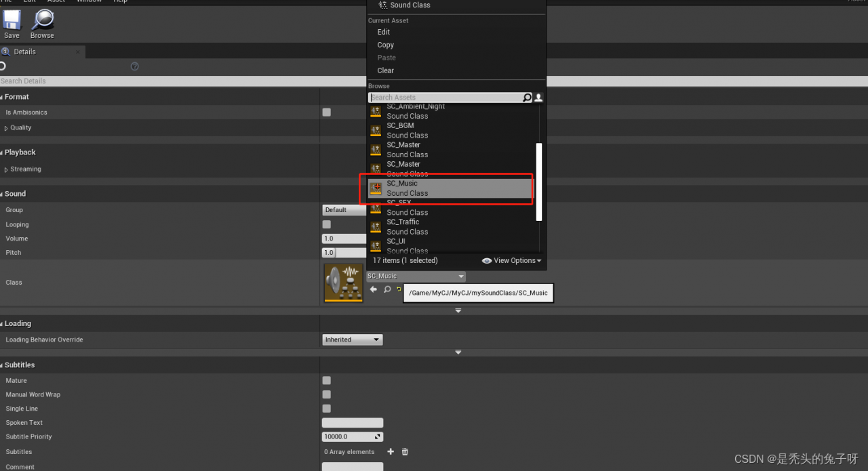This screenshot has width=868, height=471.
Task: Click the SC_BGM sound class icon
Action: pyautogui.click(x=376, y=130)
